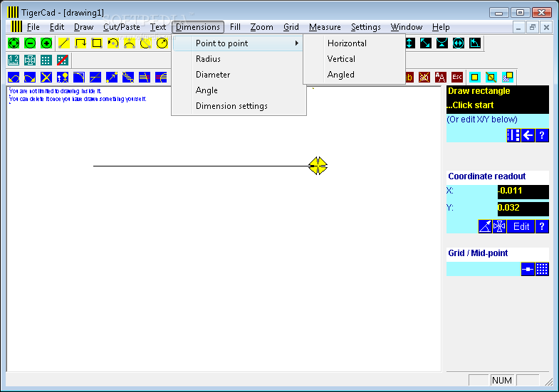The width and height of the screenshot is (559, 392).
Task: Click the Edit coordinates button
Action: [521, 226]
